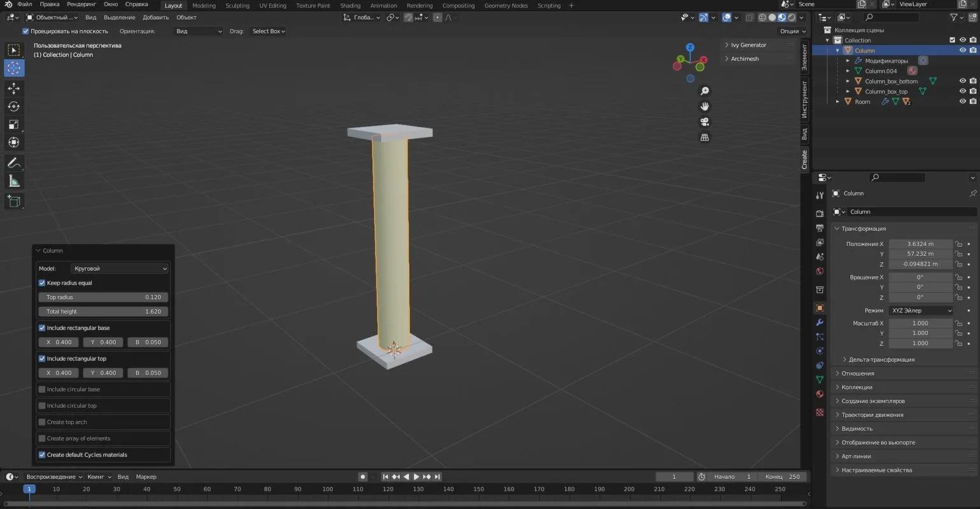
Task: Uncheck Keep radius equal checkbox
Action: coord(42,283)
